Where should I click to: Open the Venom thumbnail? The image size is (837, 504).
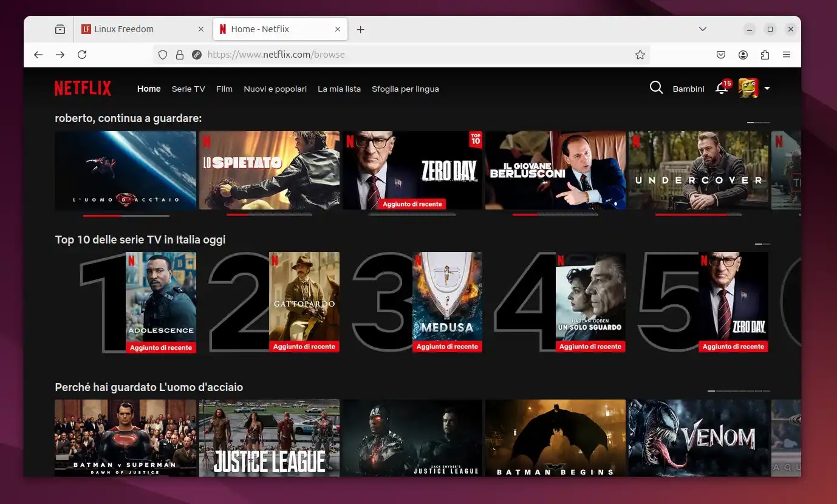(699, 438)
